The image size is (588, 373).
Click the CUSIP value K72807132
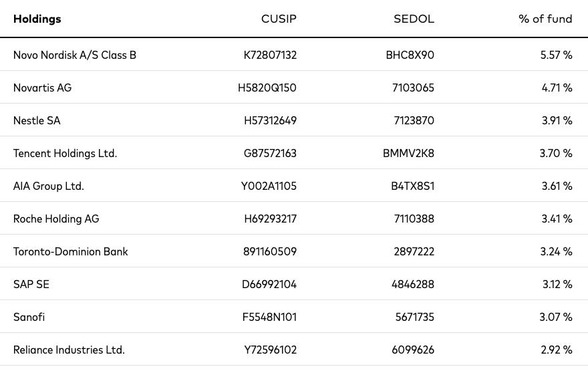pyautogui.click(x=270, y=55)
